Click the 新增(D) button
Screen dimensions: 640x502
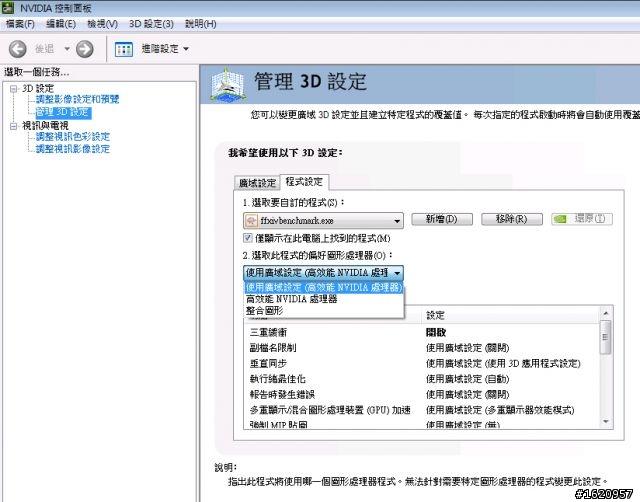(442, 219)
